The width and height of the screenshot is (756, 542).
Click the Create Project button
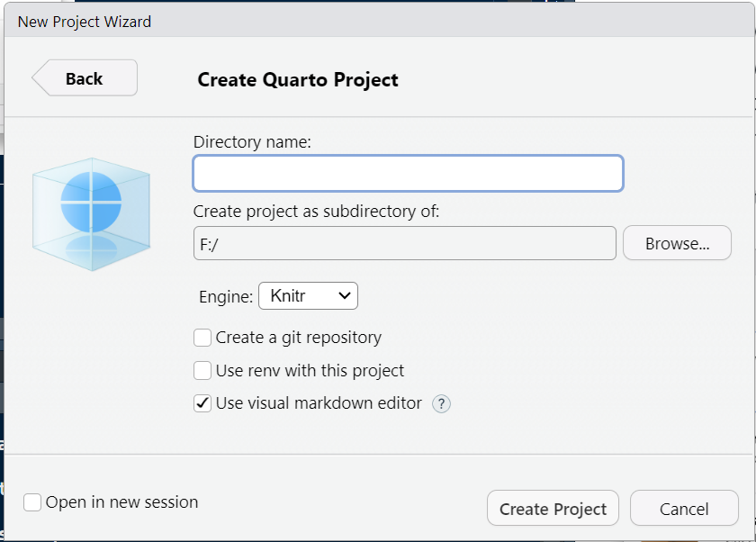pos(553,509)
